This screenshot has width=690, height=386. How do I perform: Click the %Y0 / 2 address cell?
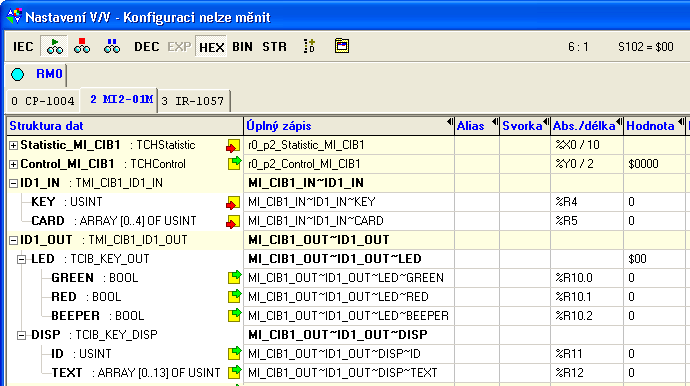[587, 164]
